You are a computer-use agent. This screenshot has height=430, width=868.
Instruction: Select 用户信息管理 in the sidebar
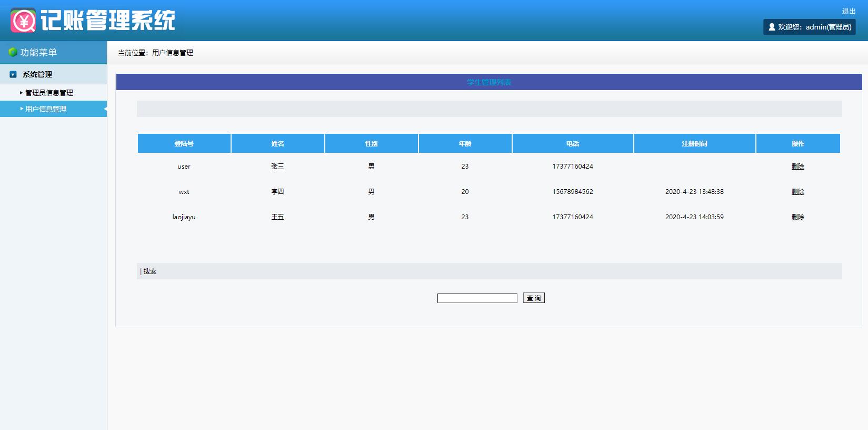46,109
